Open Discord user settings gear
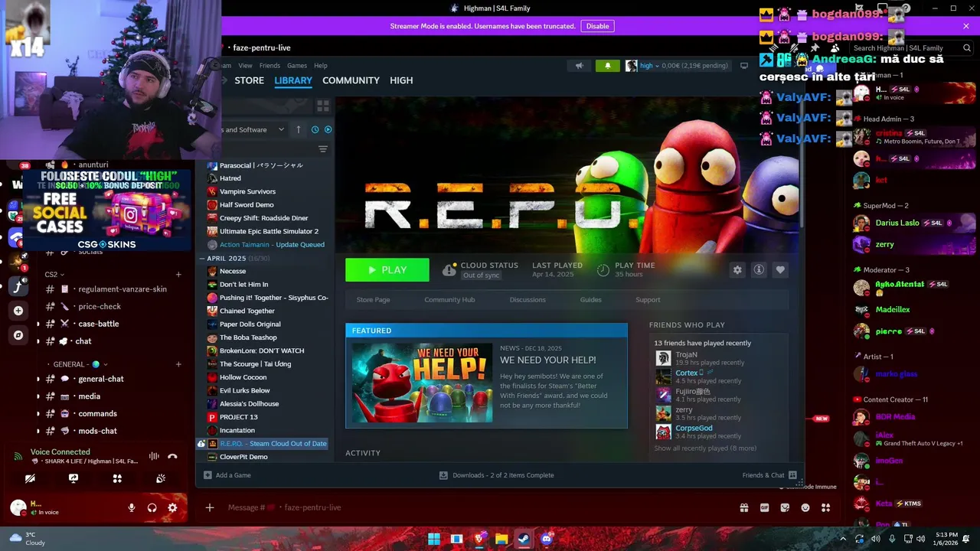 coord(172,507)
